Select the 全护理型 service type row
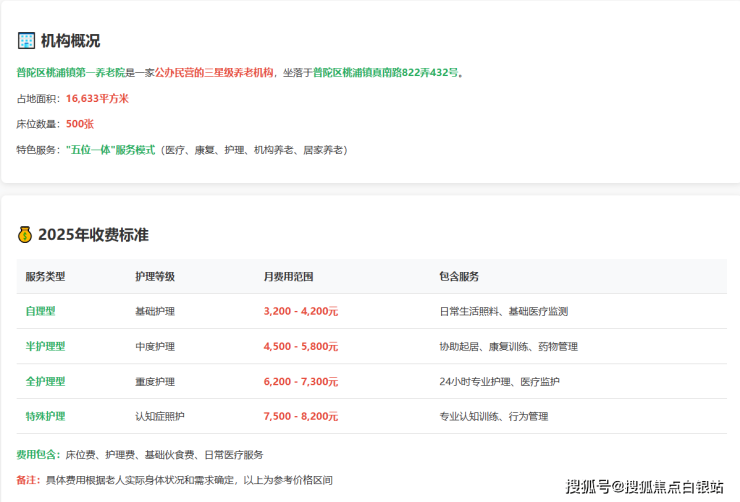 [x=45, y=382]
